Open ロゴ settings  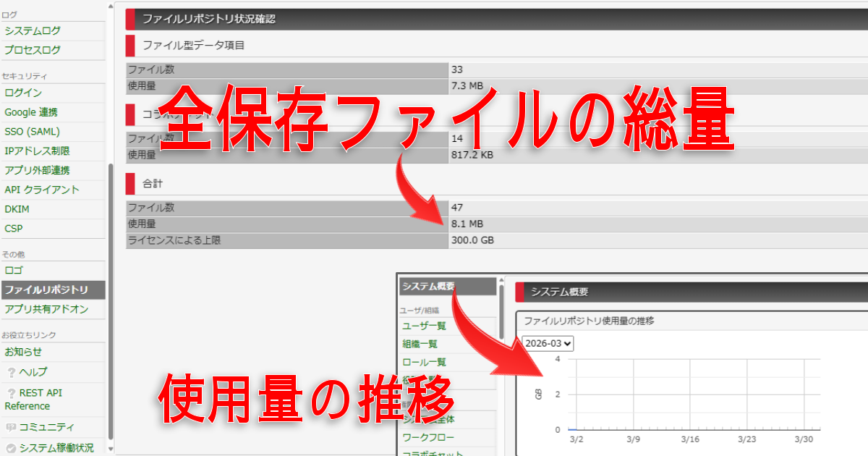[x=14, y=271]
